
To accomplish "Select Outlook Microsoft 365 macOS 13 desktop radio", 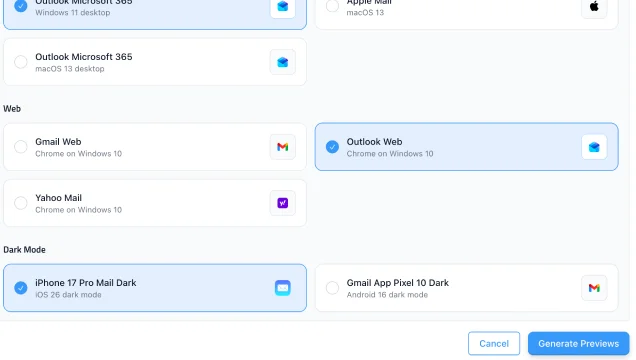I will 21,62.
